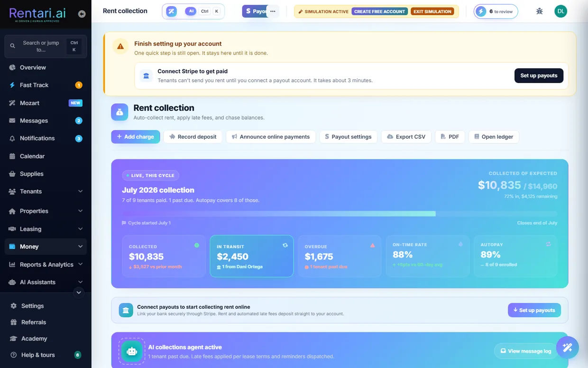
Task: Click the refresh icon on In Transit card
Action: point(285,245)
